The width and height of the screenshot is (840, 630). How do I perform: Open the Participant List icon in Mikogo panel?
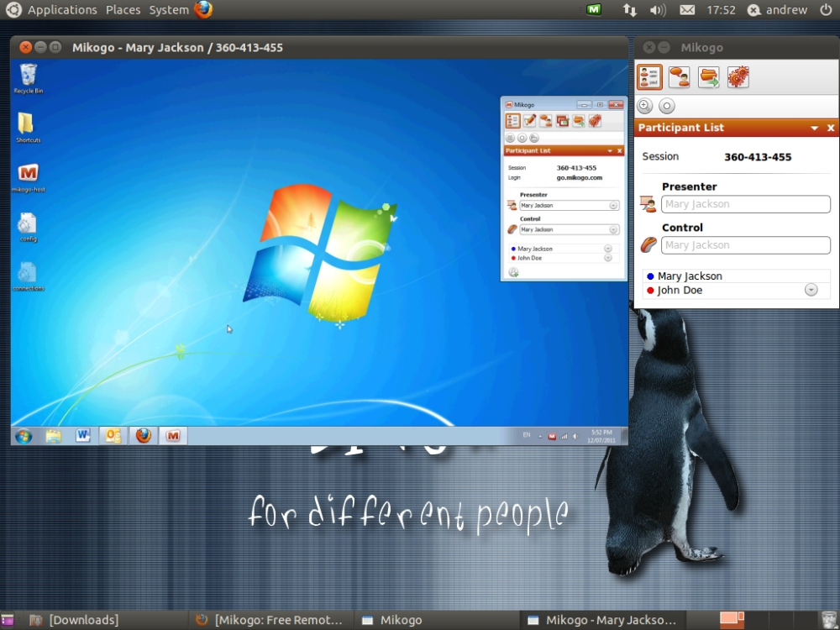click(x=649, y=77)
